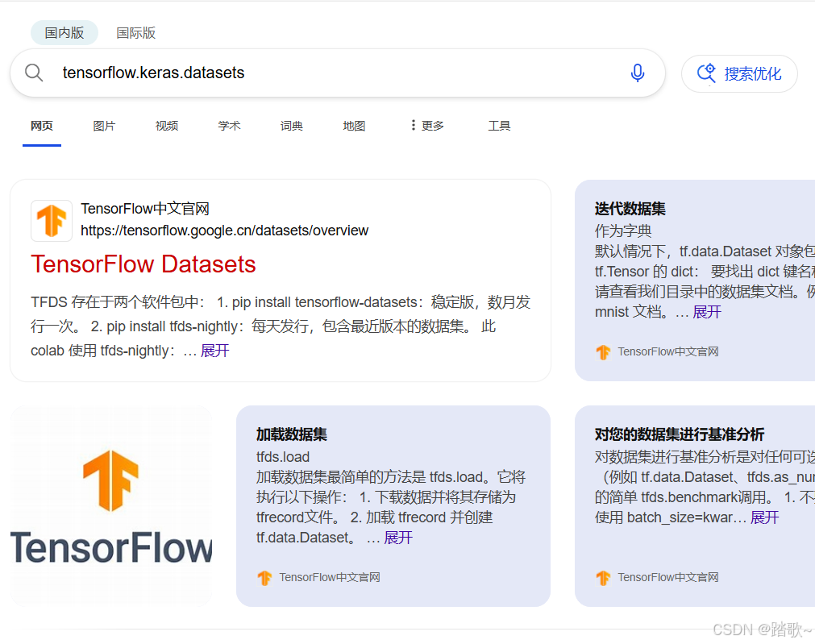815x644 pixels.
Task: Click TensorFlow中文官网 source in 基准分析 card
Action: pos(668,577)
